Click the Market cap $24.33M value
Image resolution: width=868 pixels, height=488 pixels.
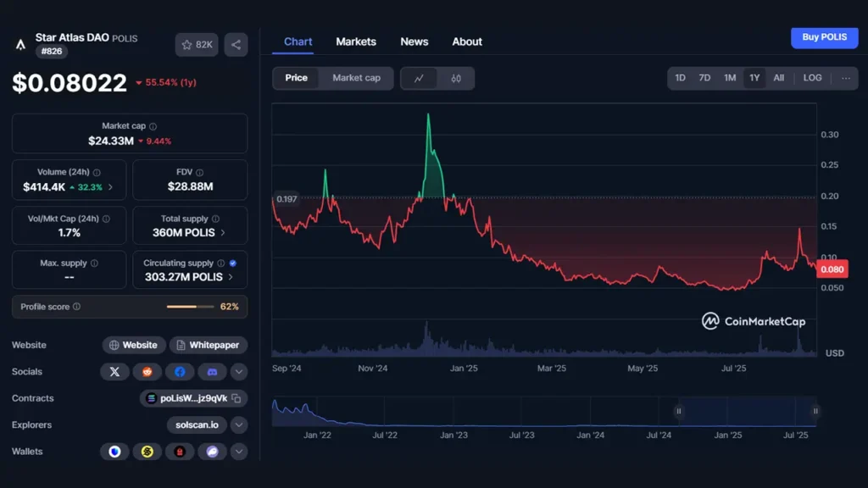tap(111, 141)
